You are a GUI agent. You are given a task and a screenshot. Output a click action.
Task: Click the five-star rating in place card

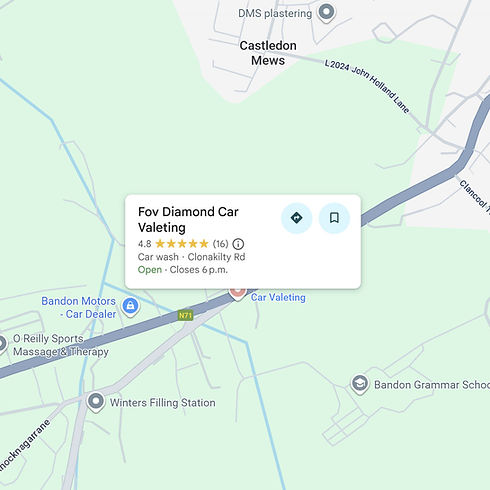point(182,244)
